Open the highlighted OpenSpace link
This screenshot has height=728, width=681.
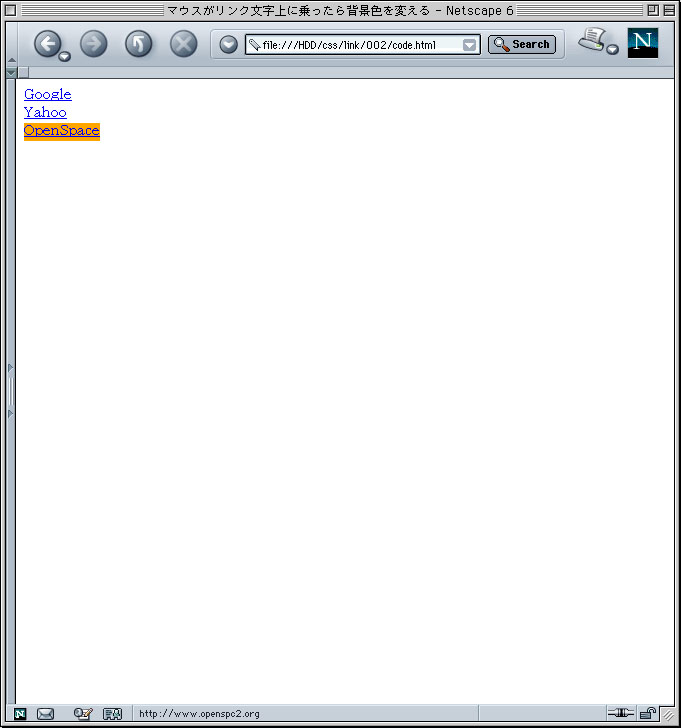[62, 131]
